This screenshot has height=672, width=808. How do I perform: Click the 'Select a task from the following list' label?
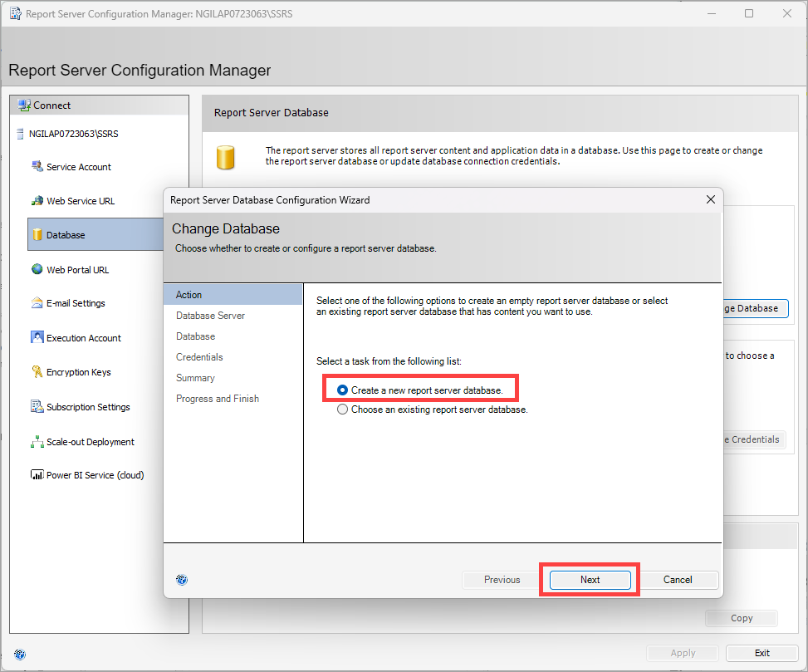tap(389, 361)
